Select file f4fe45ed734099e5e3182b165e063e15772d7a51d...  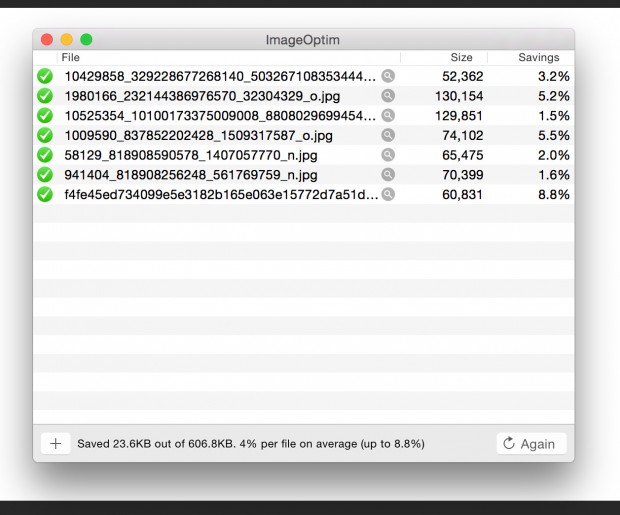tap(221, 194)
